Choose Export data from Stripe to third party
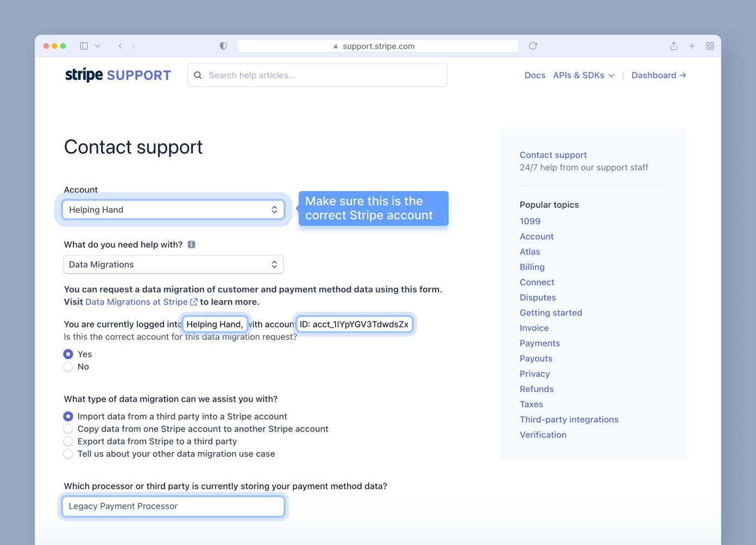 (x=68, y=441)
